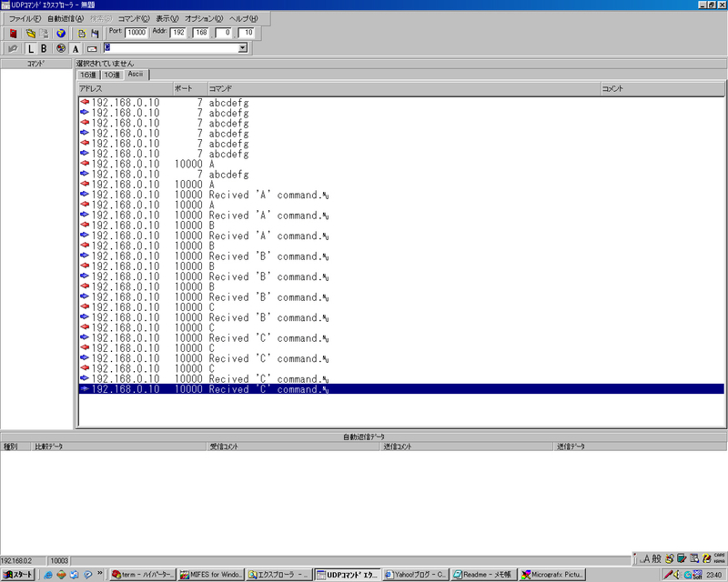
Task: Click status bar port 10003
Action: coord(59,561)
